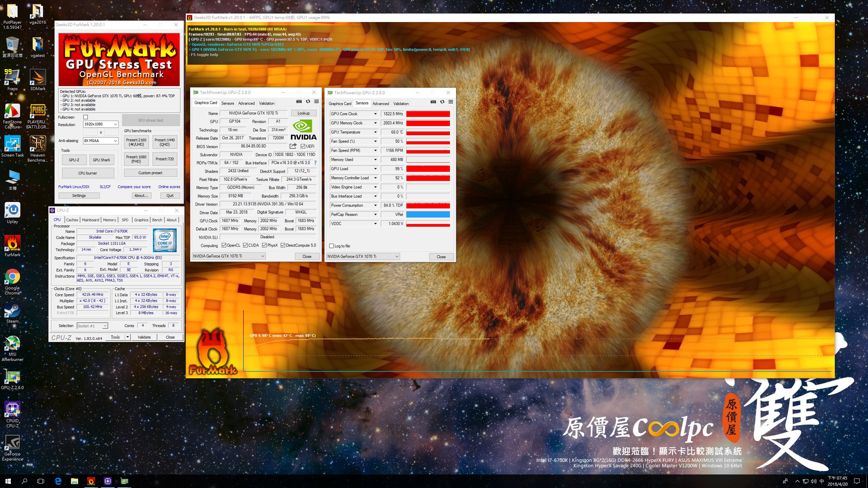Open FurMark desktop shortcut
This screenshot has width=868, height=488.
pos(13,246)
